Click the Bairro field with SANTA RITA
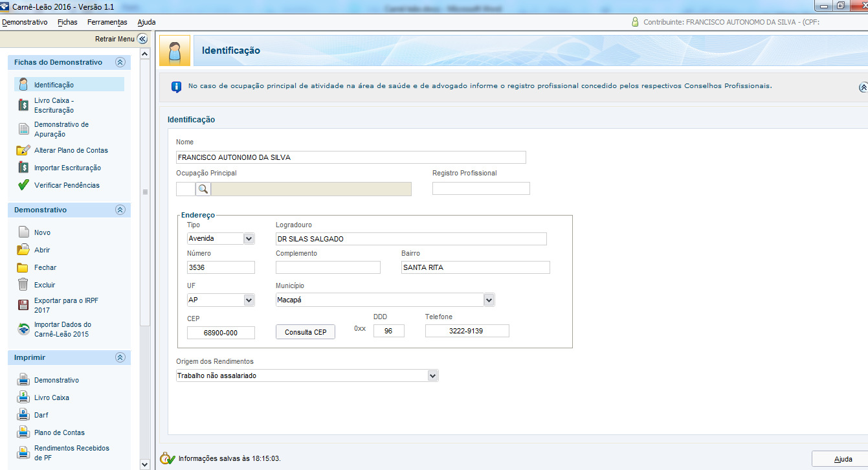Image resolution: width=868 pixels, height=470 pixels. coord(476,267)
